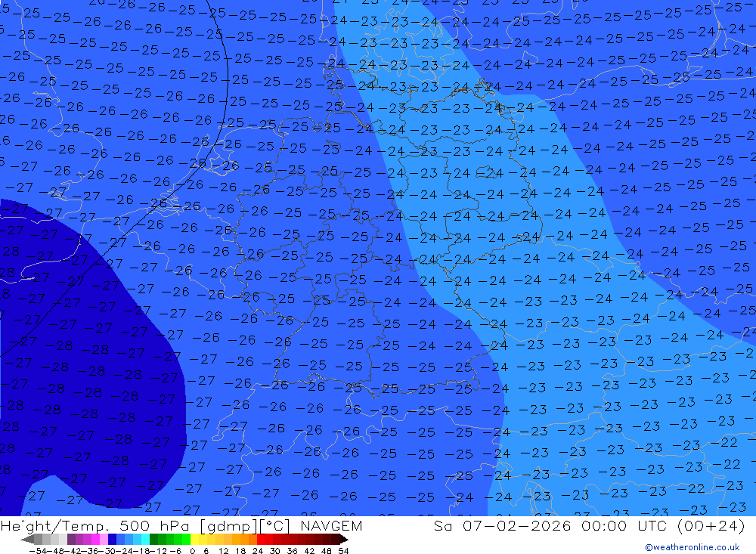Image resolution: width=756 pixels, height=554 pixels.
Task: Click the positive 12 legend scale label
Action: click(x=223, y=551)
